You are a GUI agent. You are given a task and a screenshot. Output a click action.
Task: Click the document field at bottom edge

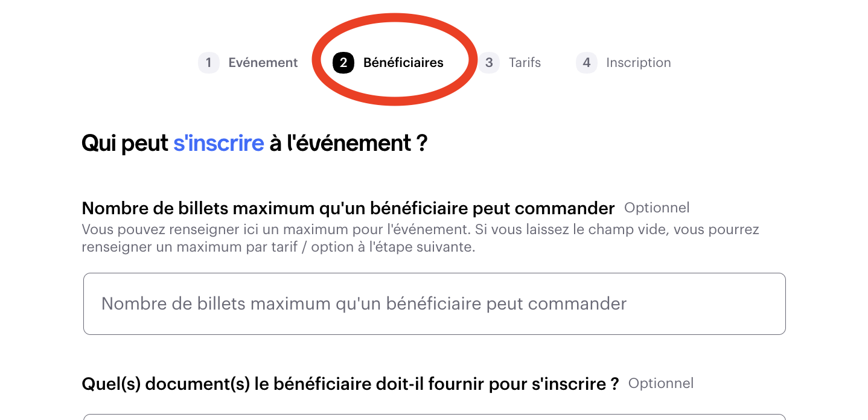pos(434,416)
